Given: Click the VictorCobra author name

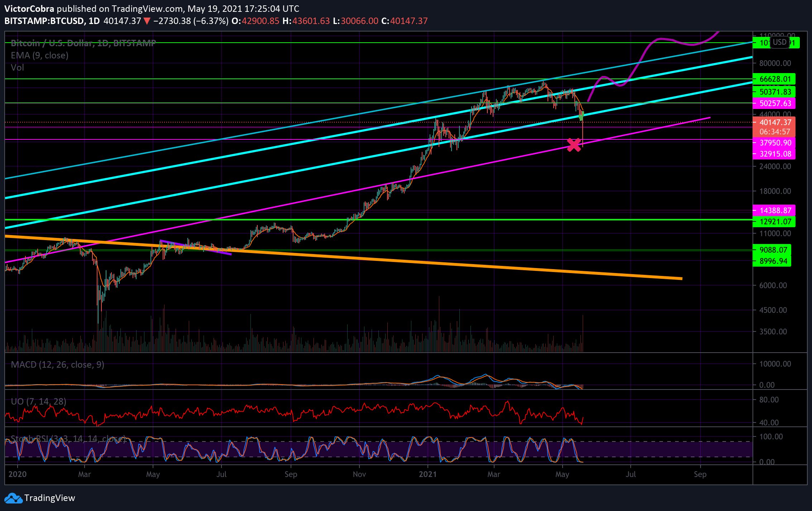Looking at the screenshot, I should 29,9.
